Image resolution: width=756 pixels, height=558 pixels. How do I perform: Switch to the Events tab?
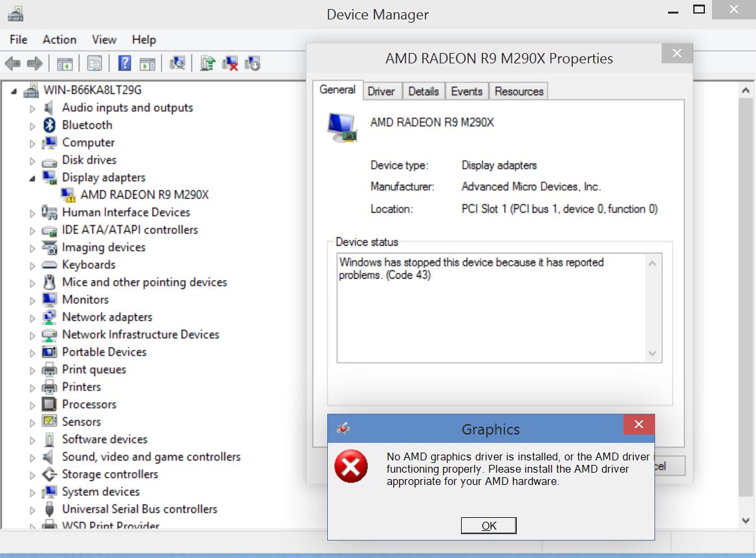(466, 91)
